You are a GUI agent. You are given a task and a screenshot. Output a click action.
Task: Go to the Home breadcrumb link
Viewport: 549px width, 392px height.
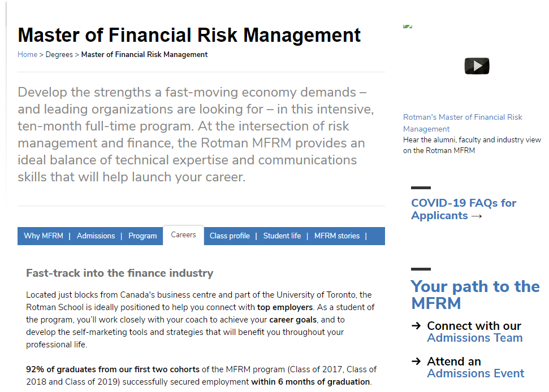coord(27,55)
